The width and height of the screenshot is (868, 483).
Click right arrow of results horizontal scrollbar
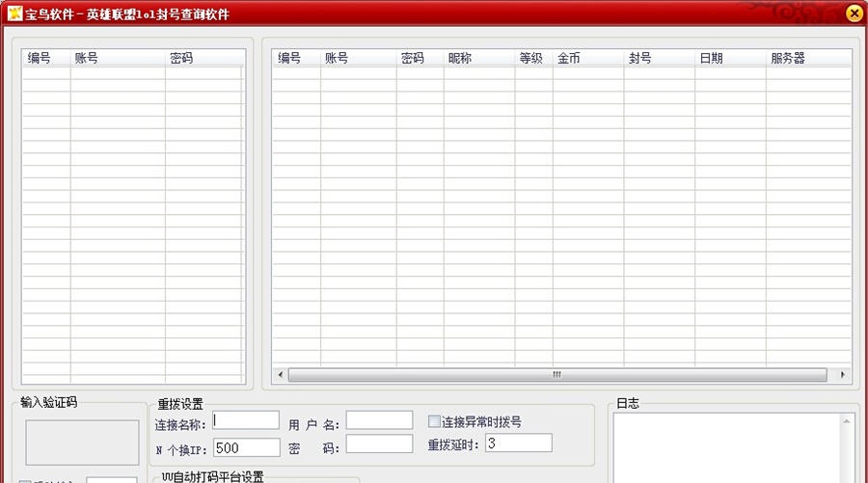click(x=843, y=375)
